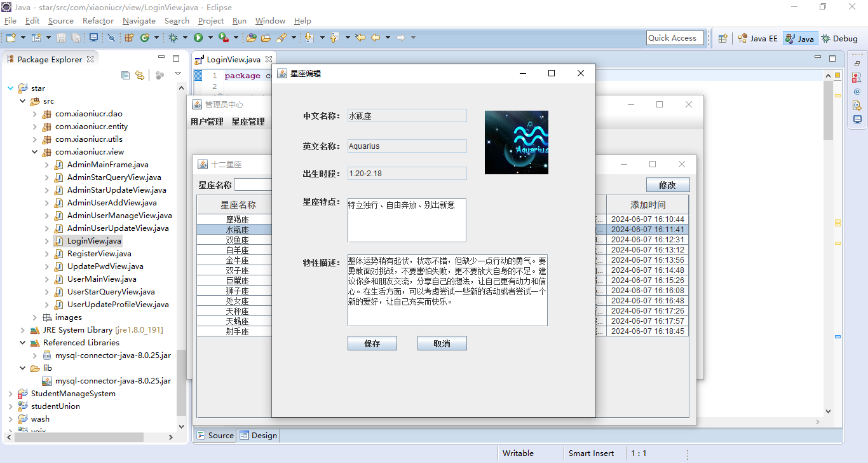Open the Debug button dropdown arrow
Image resolution: width=868 pixels, height=463 pixels.
click(x=185, y=38)
